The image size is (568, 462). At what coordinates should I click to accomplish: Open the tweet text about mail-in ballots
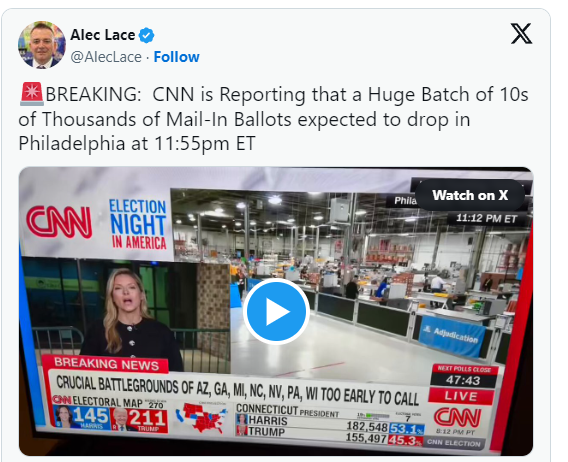click(273, 119)
